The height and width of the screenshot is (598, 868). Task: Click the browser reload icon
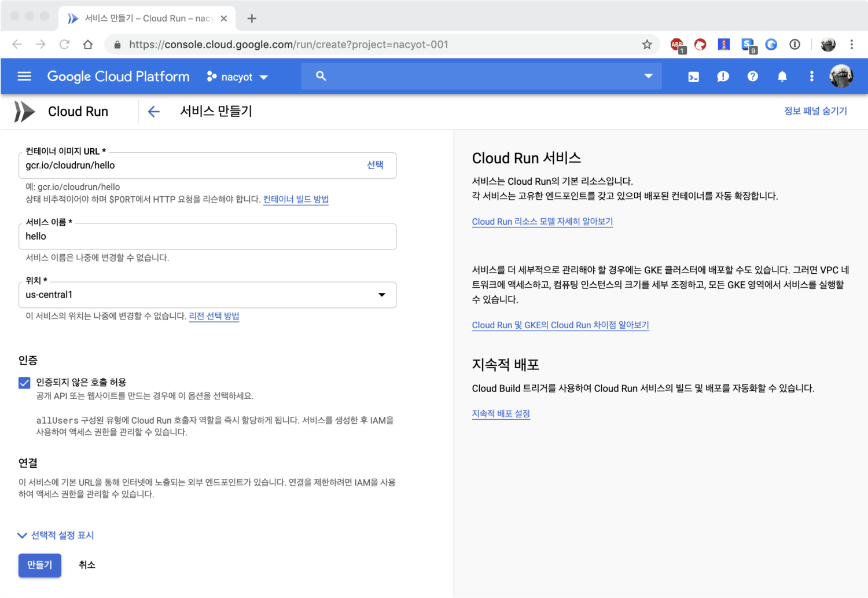point(64,45)
